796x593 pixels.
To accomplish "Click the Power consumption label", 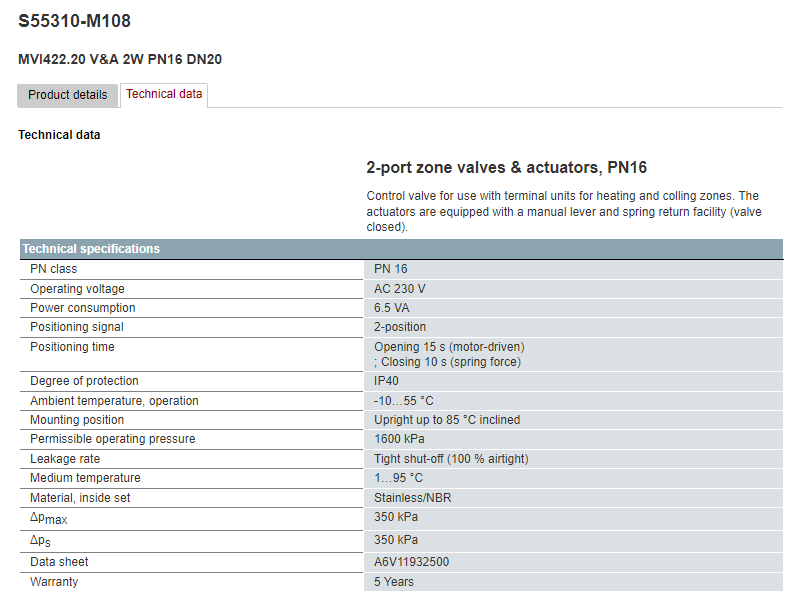I will coord(83,308).
